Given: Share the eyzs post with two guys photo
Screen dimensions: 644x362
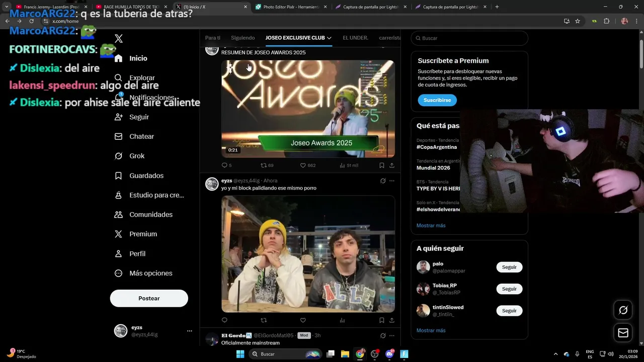Looking at the screenshot, I should (392, 320).
